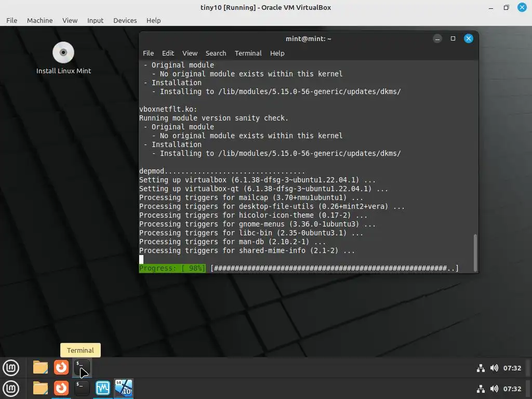Click the green Progress 98% indicator
Screen dimensions: 532x399
point(172,268)
